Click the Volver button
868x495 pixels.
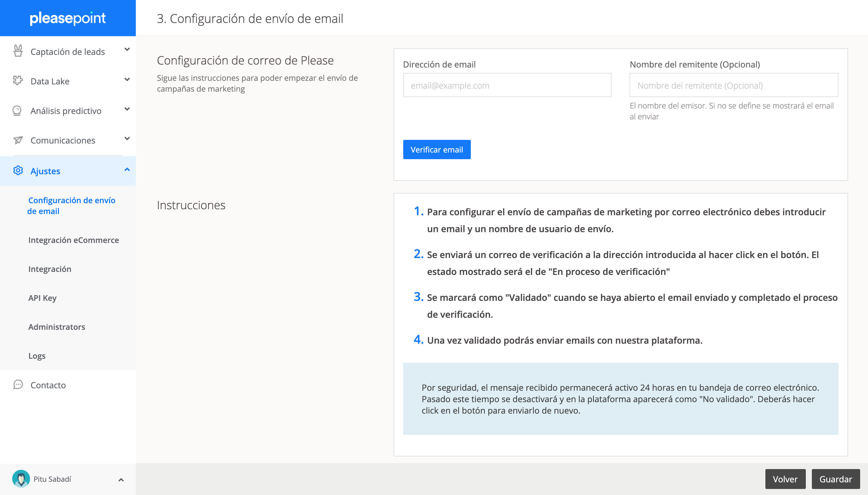coord(785,479)
